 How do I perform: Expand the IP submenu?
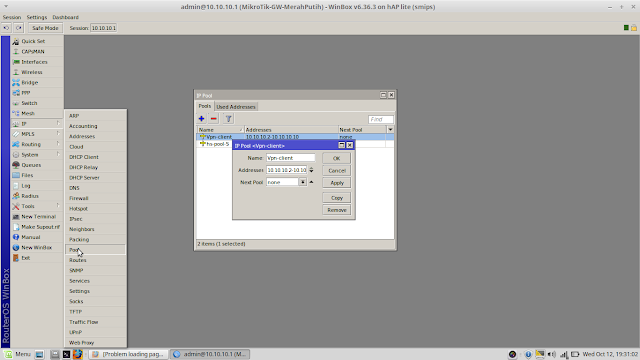point(37,124)
